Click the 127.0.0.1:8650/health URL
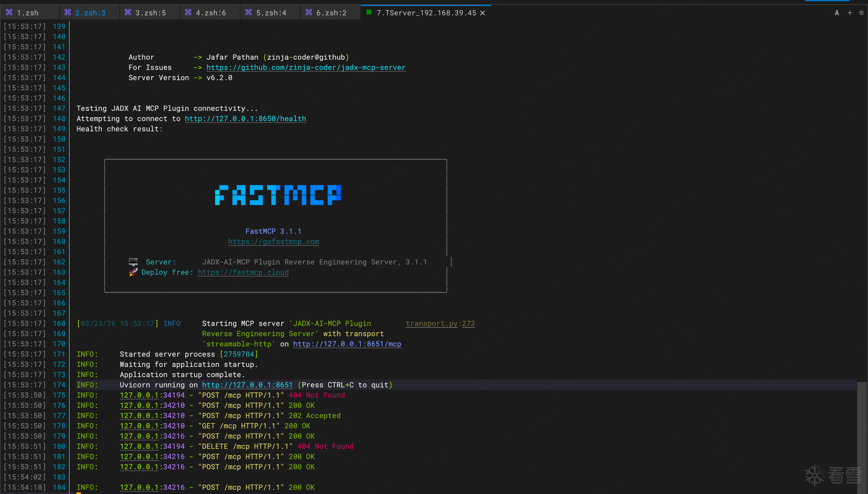This screenshot has width=868, height=494. click(245, 119)
